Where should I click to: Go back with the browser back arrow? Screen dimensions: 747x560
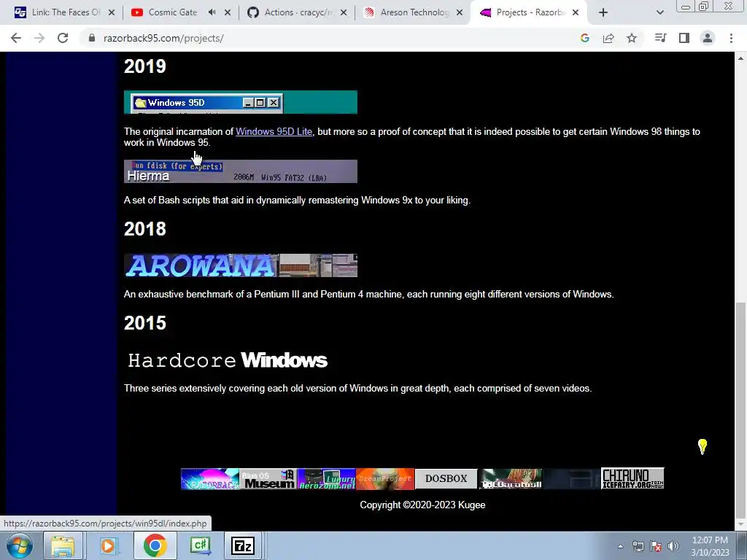16,38
